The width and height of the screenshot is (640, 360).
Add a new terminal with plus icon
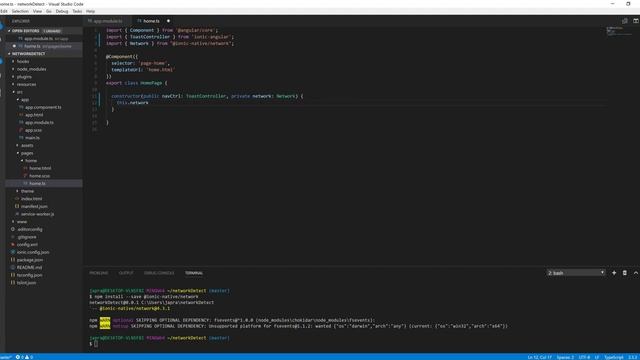pos(614,273)
